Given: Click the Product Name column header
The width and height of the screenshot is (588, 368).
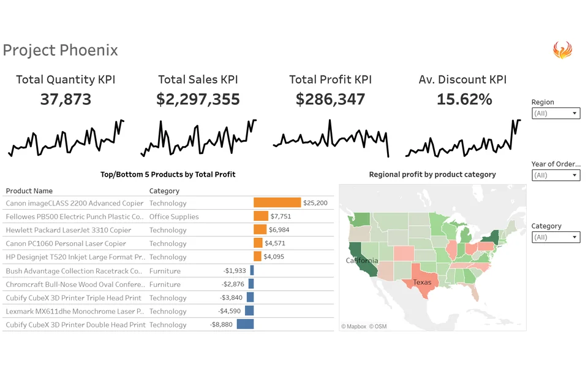Looking at the screenshot, I should coord(29,191).
